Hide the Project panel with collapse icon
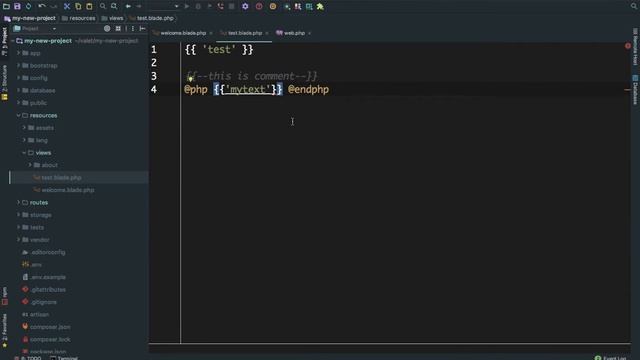The width and height of the screenshot is (640, 360). pos(142,29)
